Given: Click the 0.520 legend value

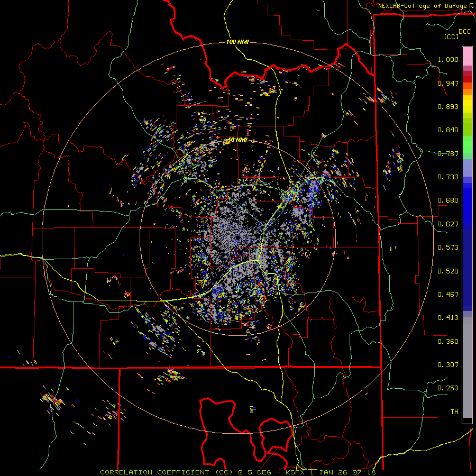Looking at the screenshot, I should pos(448,271).
